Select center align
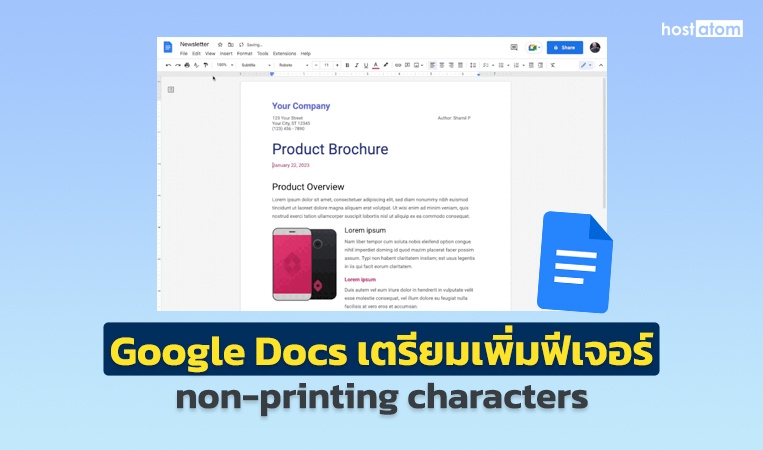The width and height of the screenshot is (763, 450). coord(442,65)
